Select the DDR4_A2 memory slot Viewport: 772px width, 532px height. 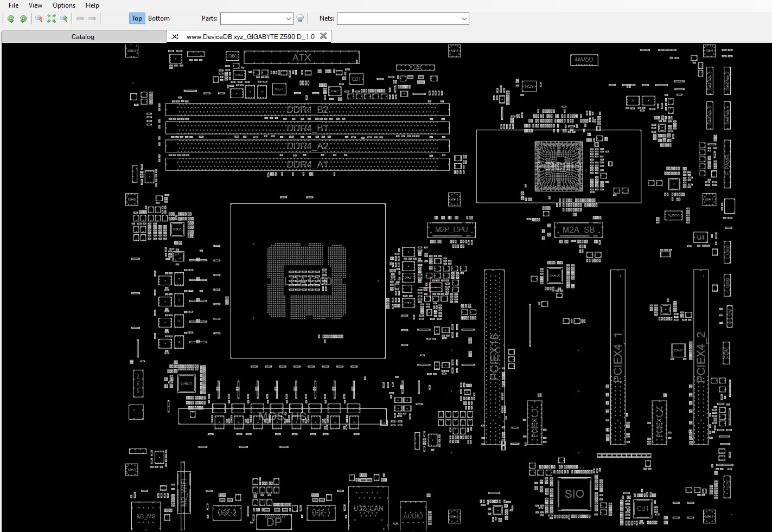click(x=308, y=146)
